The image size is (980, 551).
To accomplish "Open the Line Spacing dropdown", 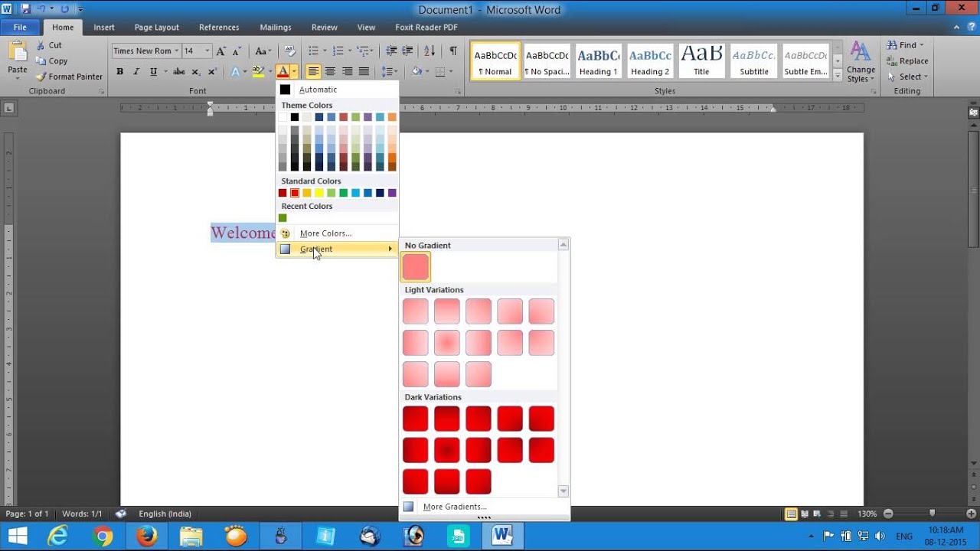I will [x=390, y=72].
